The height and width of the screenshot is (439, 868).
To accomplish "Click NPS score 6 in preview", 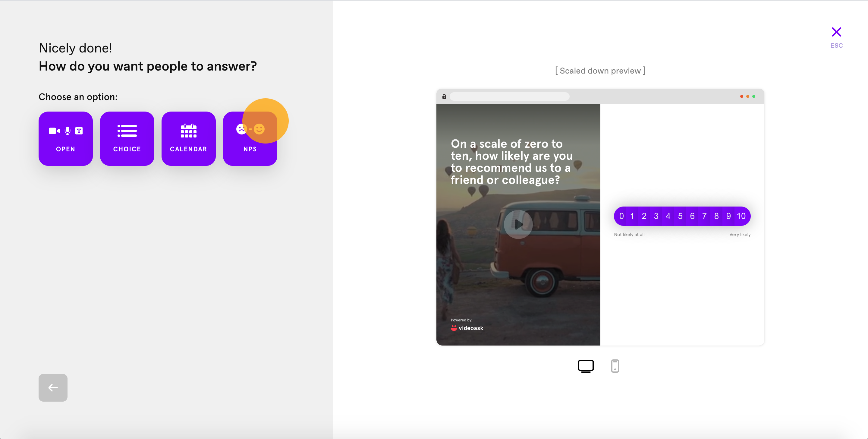I will 692,216.
